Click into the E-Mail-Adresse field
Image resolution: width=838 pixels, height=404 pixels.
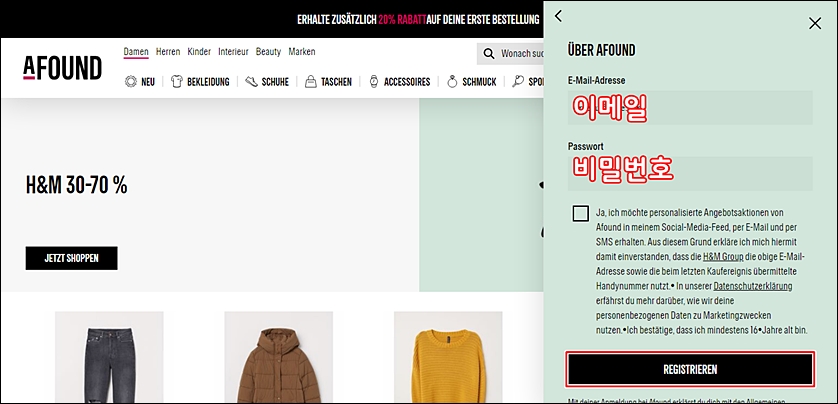pos(690,107)
